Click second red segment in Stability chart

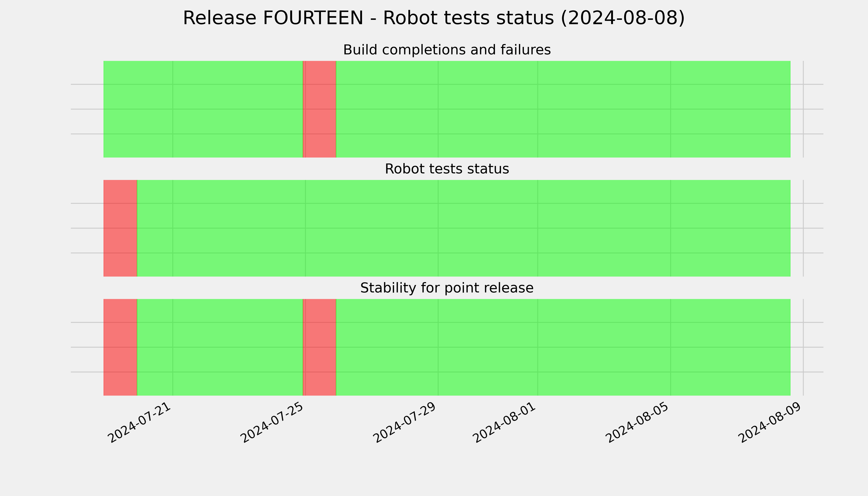(x=320, y=347)
